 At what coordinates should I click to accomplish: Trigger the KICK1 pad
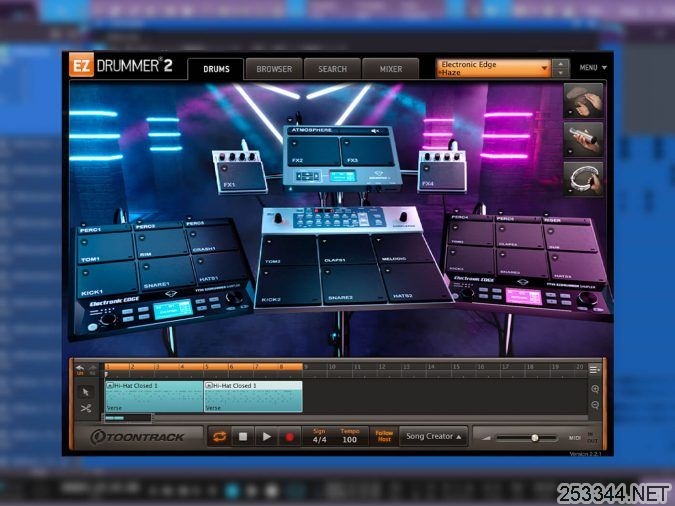(108, 280)
